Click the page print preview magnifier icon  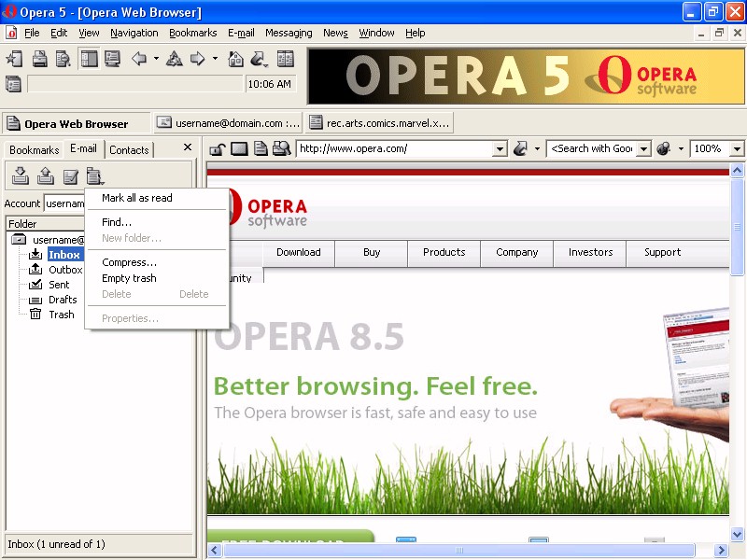(282, 149)
